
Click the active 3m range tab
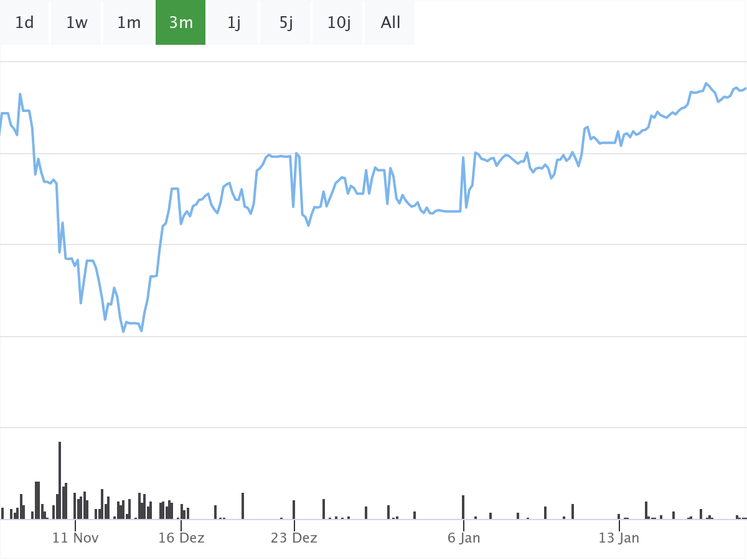pyautogui.click(x=181, y=23)
